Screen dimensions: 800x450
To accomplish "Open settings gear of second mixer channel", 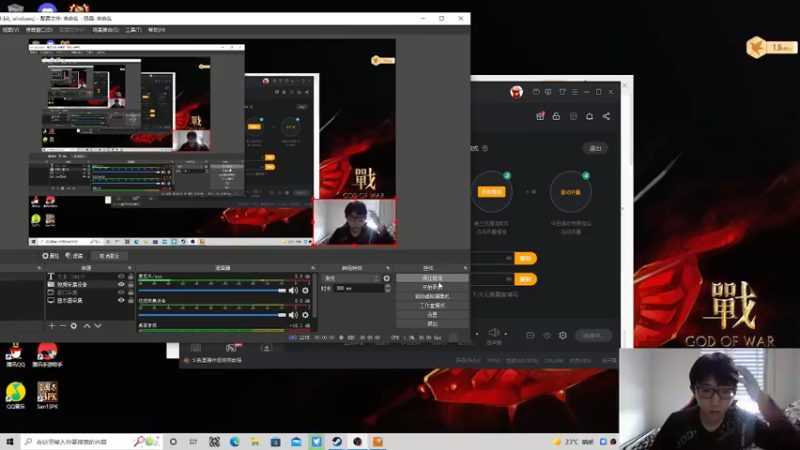I will coord(305,315).
